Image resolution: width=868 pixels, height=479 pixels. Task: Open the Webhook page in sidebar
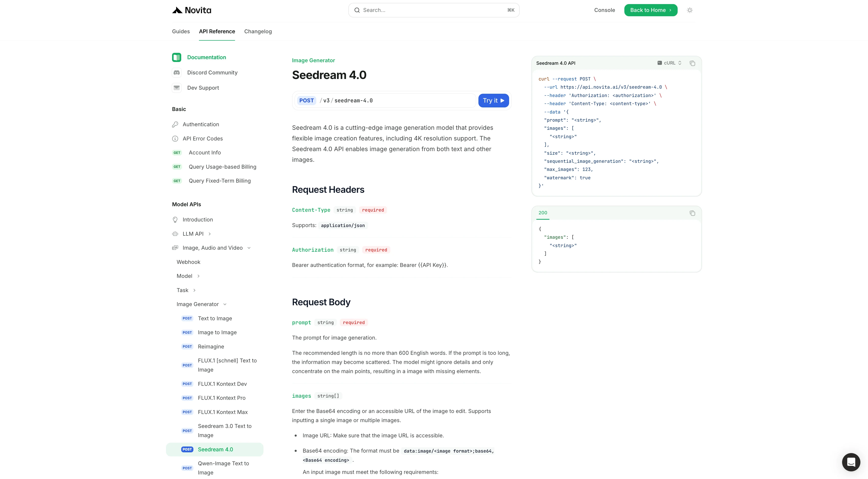188,262
